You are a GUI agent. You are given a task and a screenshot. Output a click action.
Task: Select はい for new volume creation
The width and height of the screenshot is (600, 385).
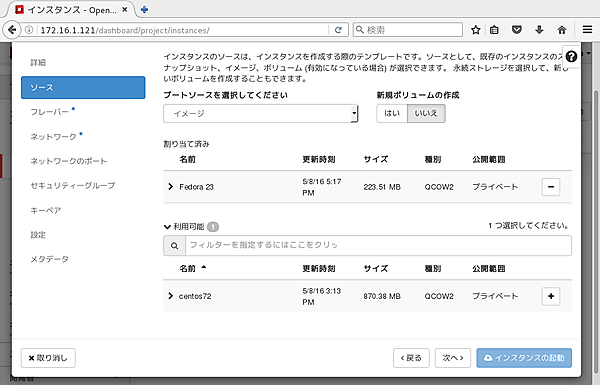[392, 113]
